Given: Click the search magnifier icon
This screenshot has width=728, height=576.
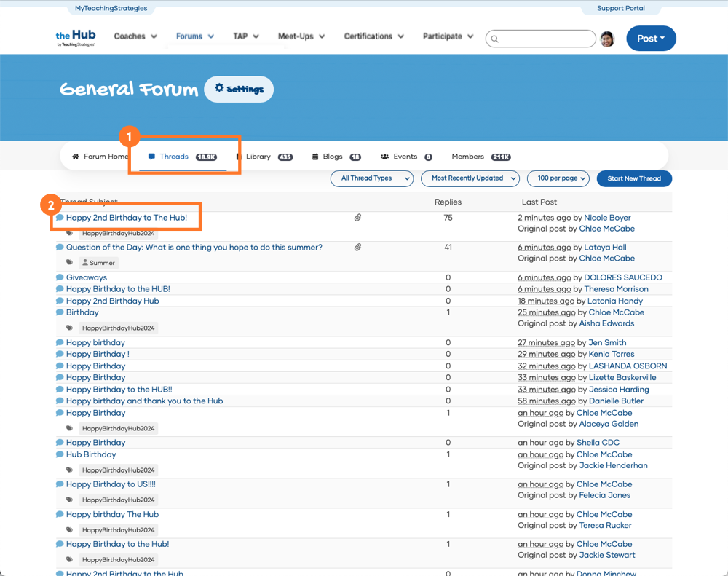Looking at the screenshot, I should point(495,39).
